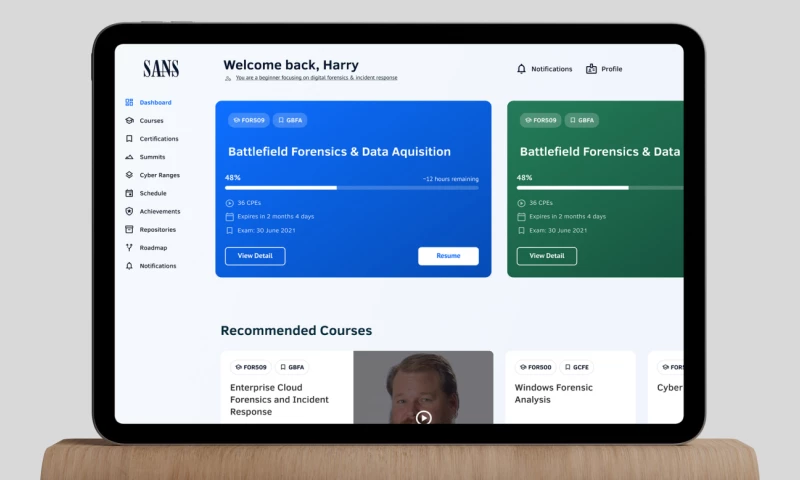Click the Repositories archive icon
Screen dimensions: 800x480
129,230
